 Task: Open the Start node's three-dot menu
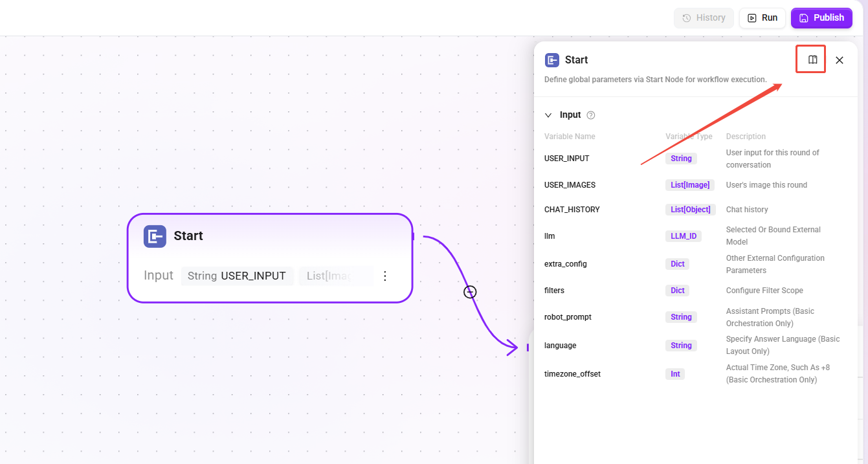click(x=385, y=276)
